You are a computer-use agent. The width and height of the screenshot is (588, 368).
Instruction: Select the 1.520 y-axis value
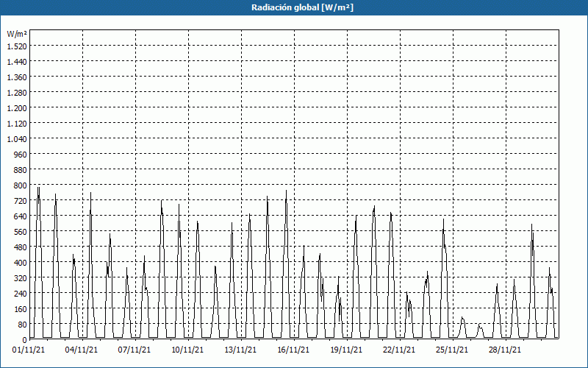pos(17,46)
